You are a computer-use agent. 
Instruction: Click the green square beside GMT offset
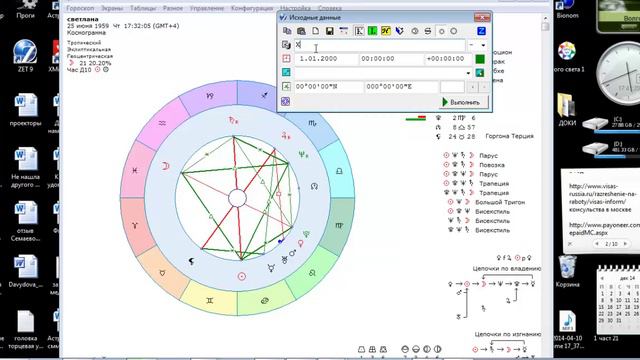click(480, 59)
